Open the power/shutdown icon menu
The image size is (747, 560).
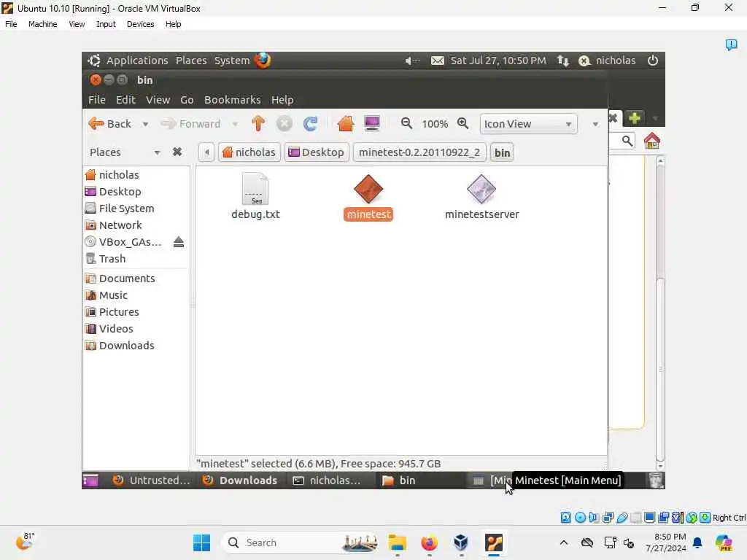point(653,61)
